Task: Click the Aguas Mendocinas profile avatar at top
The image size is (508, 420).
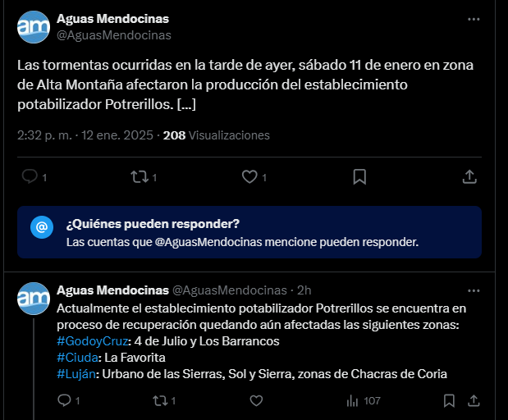Action: coord(33,27)
